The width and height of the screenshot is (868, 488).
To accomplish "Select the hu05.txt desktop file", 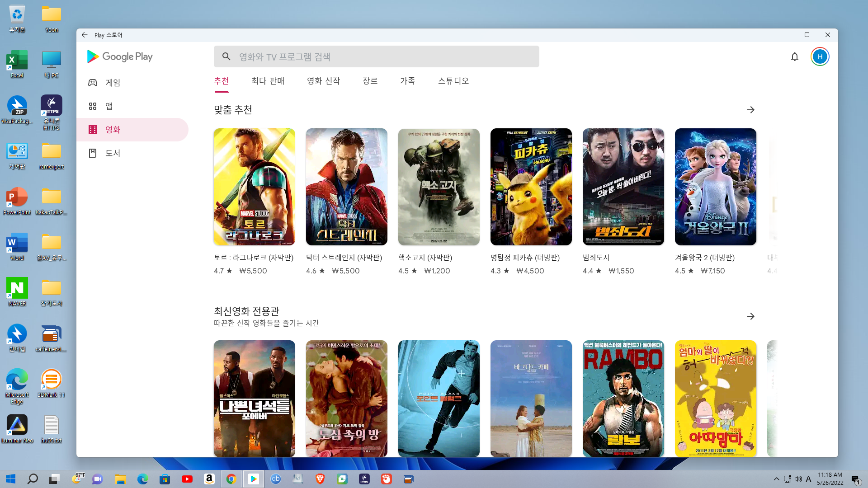I will [51, 429].
